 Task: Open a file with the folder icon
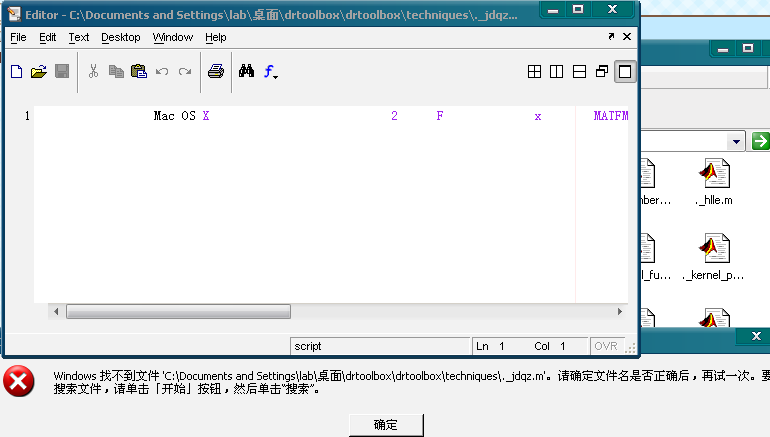[x=39, y=72]
